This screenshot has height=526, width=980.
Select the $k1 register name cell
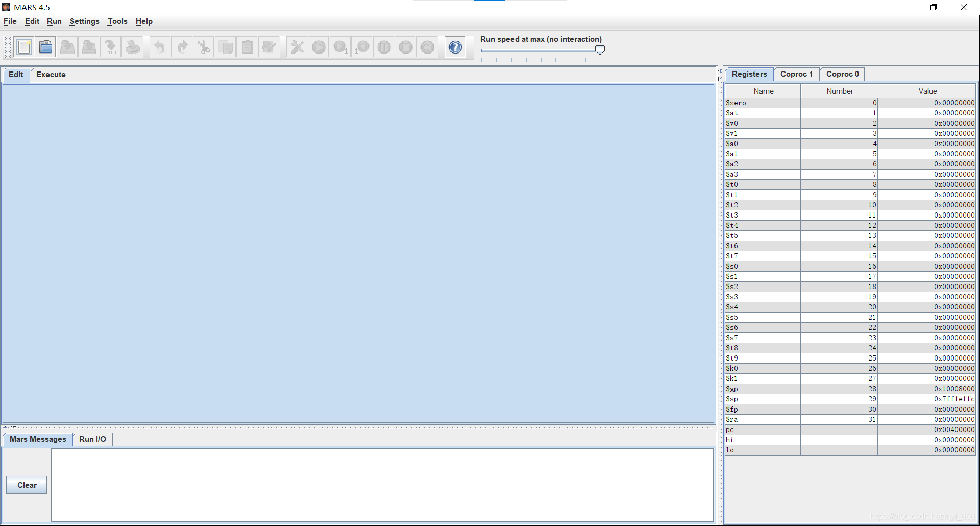coord(763,378)
